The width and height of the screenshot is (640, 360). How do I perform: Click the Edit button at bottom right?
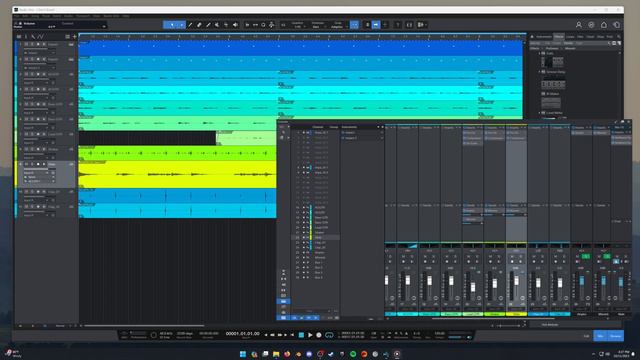[587, 336]
